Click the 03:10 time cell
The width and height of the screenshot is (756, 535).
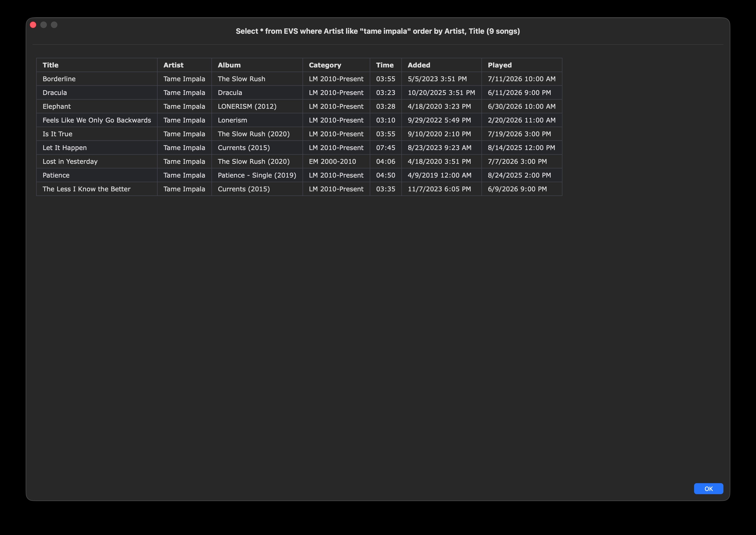click(386, 120)
